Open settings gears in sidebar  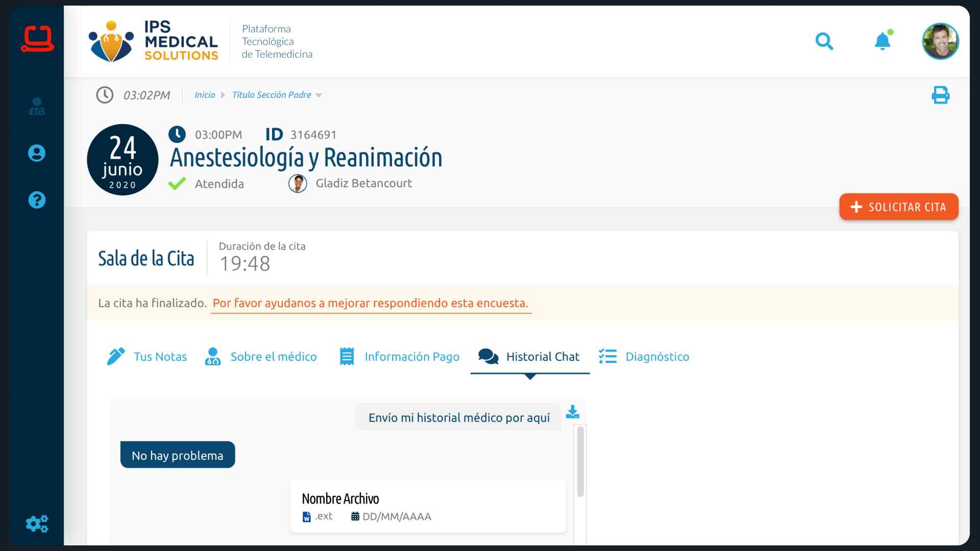coord(37,523)
